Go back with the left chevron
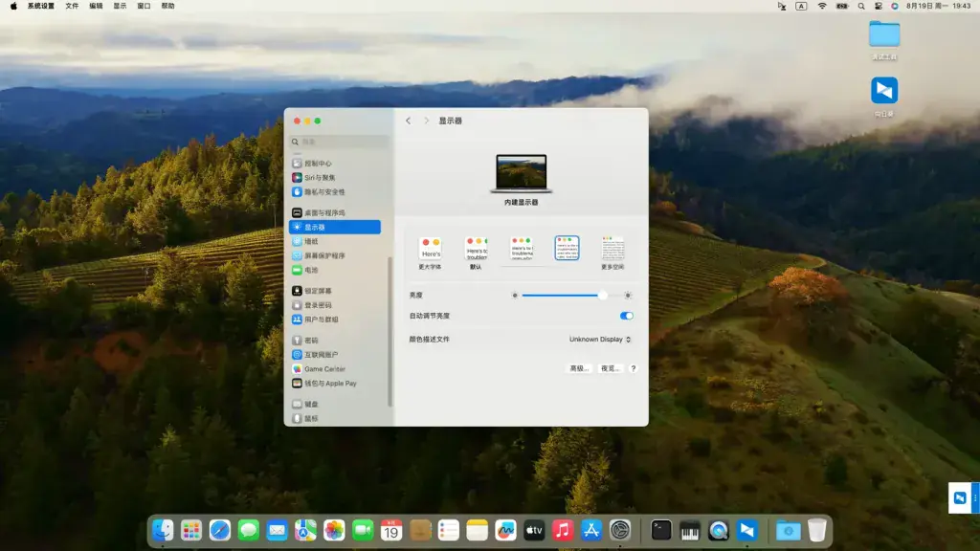 click(408, 121)
